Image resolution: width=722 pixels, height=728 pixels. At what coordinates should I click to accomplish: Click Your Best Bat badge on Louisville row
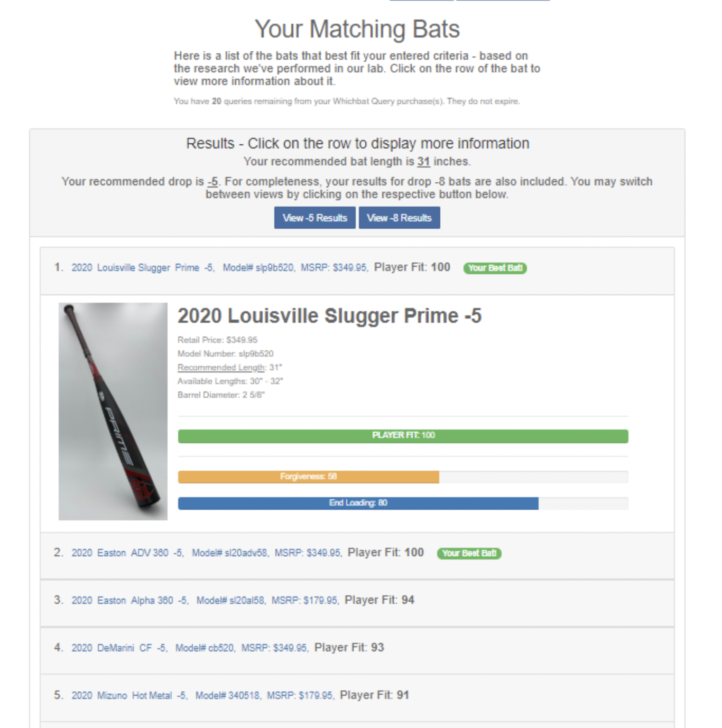[495, 268]
